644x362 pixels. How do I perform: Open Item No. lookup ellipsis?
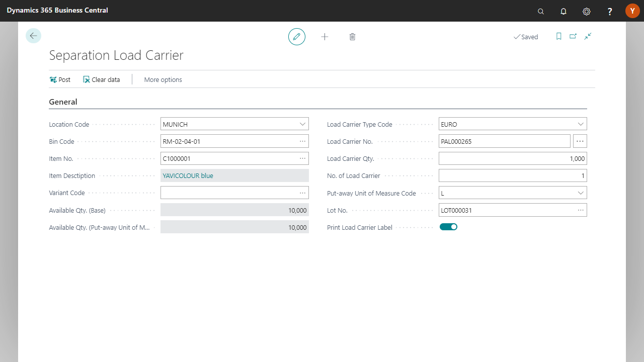(x=302, y=158)
